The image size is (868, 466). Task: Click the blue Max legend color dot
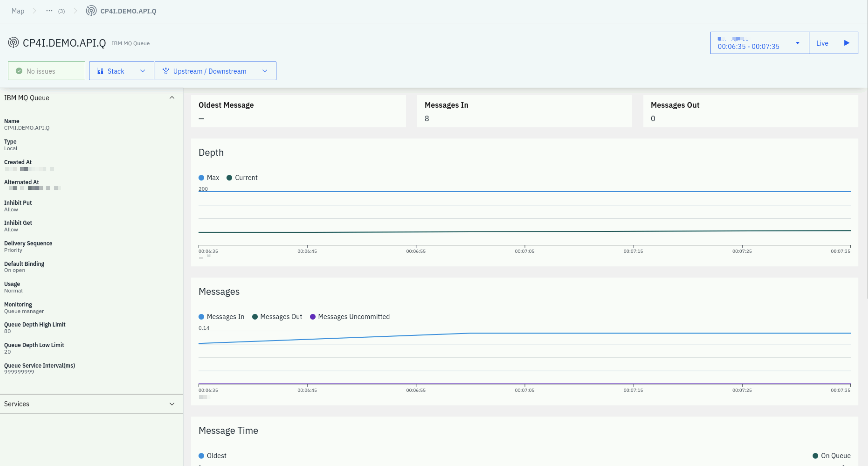coord(202,178)
